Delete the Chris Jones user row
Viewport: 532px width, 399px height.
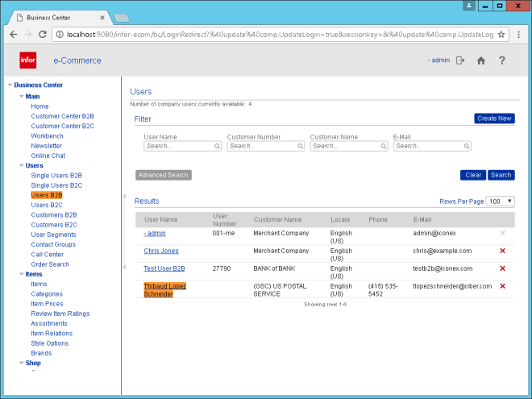(502, 251)
